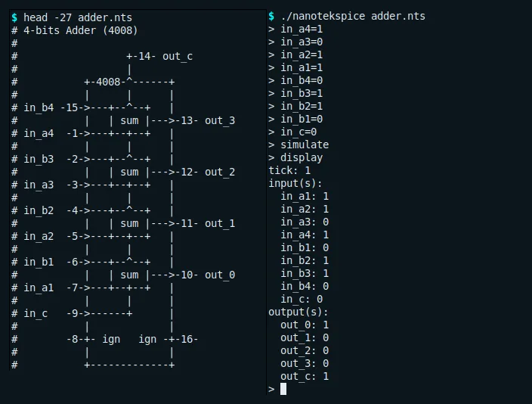Click the './nanotekspice adder.nts' command line
532x404 pixels.
(x=347, y=17)
